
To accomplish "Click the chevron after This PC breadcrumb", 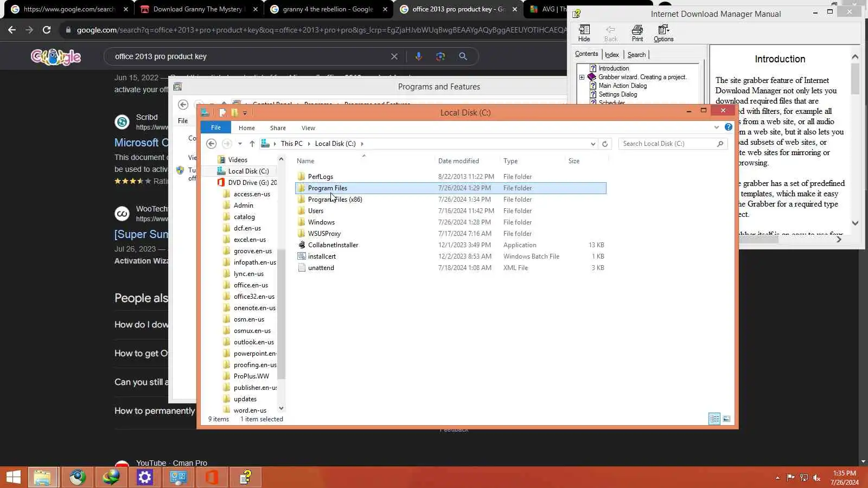I will tap(309, 144).
